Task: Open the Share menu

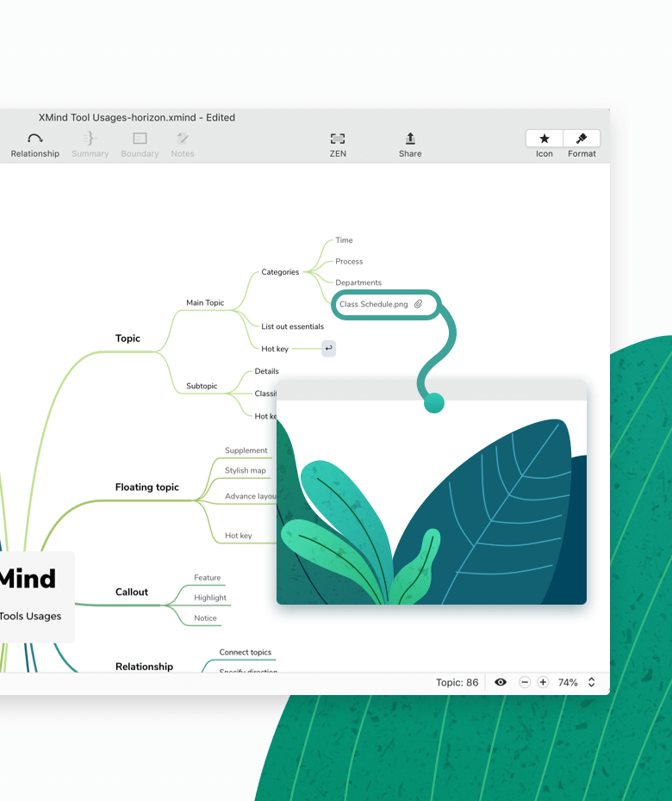Action: 410,145
